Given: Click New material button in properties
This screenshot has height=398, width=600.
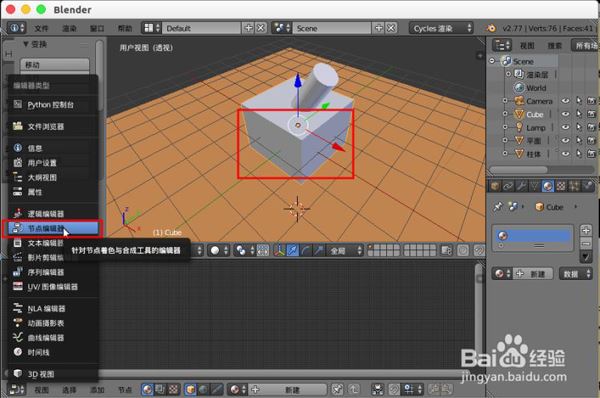Looking at the screenshot, I should 533,274.
